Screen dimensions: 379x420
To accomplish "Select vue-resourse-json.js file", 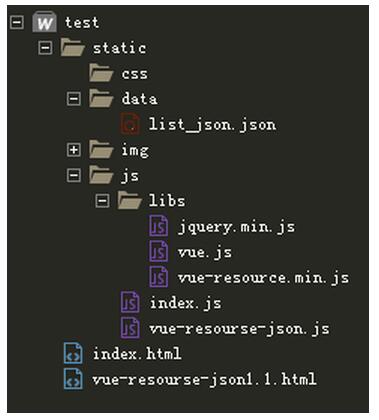I will coord(239,329).
